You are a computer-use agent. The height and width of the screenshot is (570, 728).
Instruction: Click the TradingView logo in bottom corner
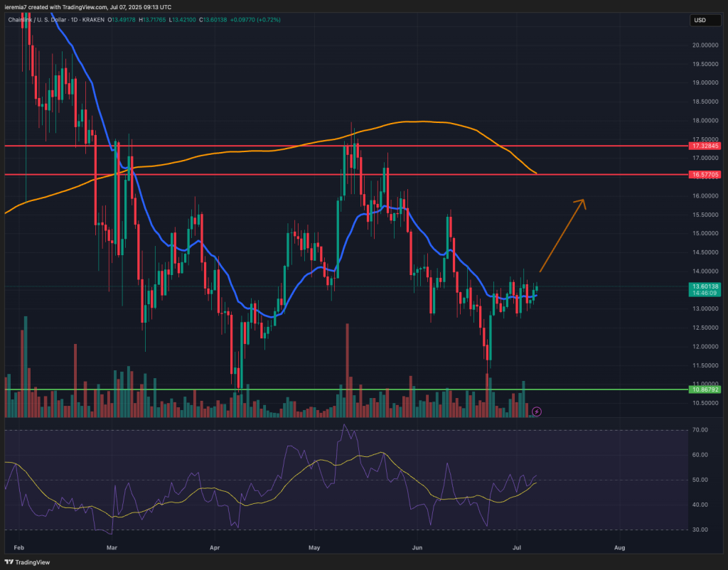[x=28, y=562]
